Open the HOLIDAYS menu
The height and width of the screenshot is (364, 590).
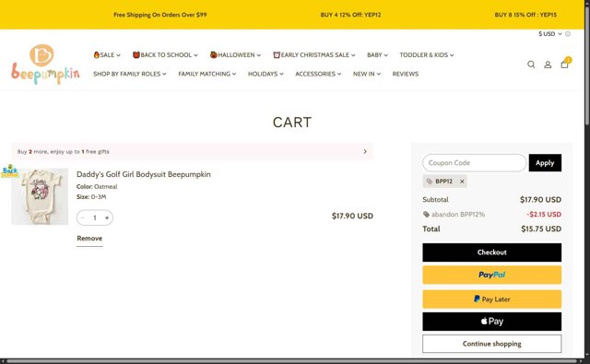[265, 74]
